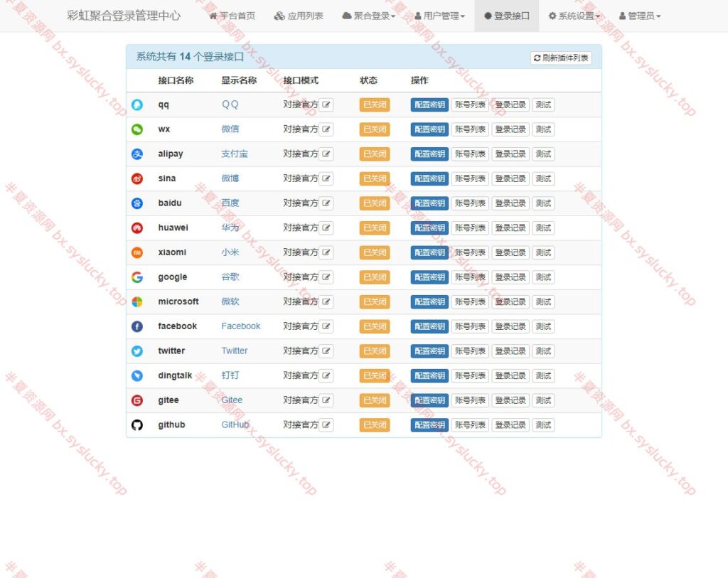The height and width of the screenshot is (578, 728).
Task: Edit interface mode for huawei row
Action: [326, 228]
